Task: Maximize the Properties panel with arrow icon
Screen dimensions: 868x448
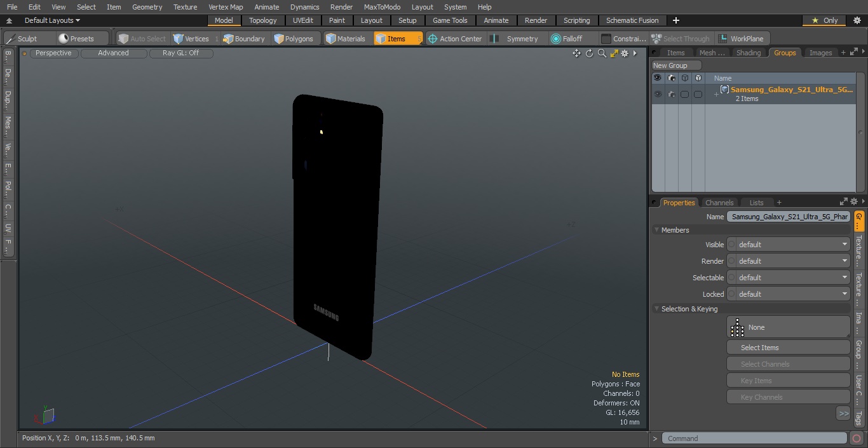Action: [844, 202]
